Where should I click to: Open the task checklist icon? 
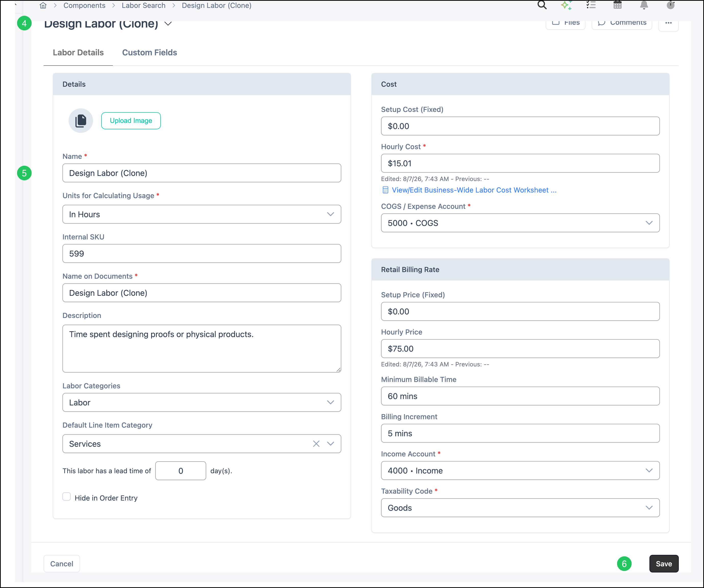point(591,5)
